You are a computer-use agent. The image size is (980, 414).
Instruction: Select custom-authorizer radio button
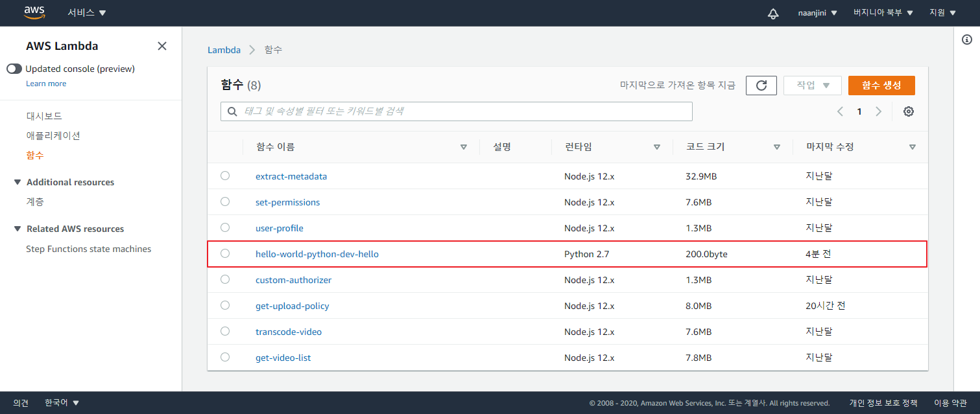coord(225,279)
